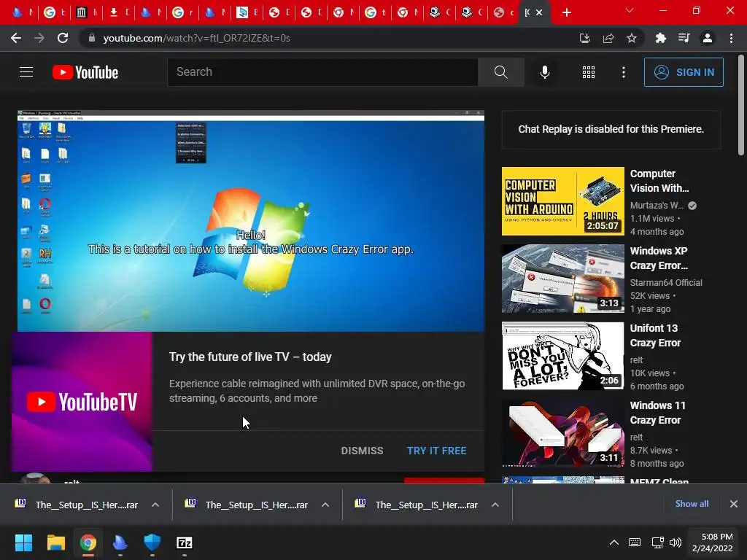Click the video player

tap(251, 221)
